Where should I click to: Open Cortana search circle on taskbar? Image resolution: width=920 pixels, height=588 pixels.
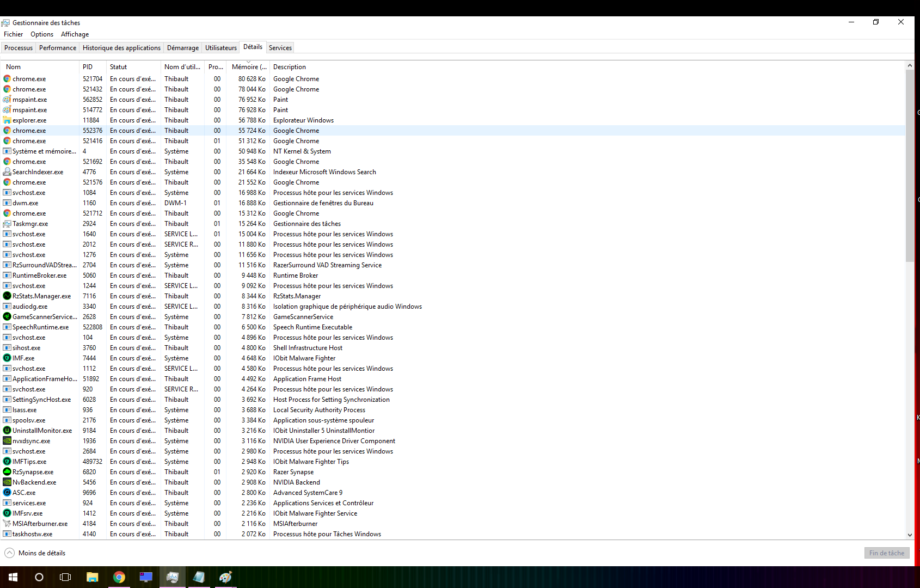coord(39,577)
